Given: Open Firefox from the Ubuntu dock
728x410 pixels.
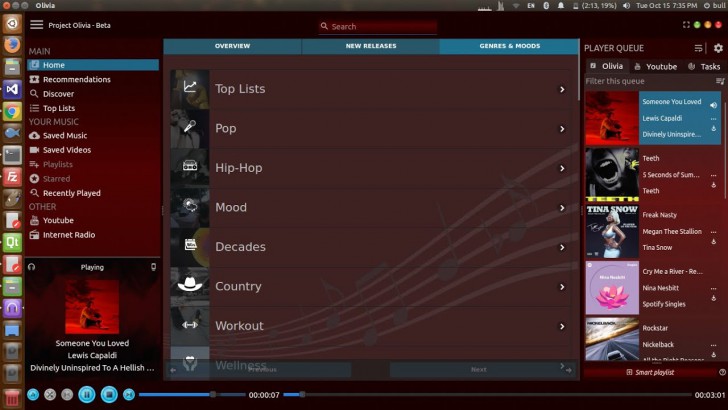Looking at the screenshot, I should click(12, 45).
